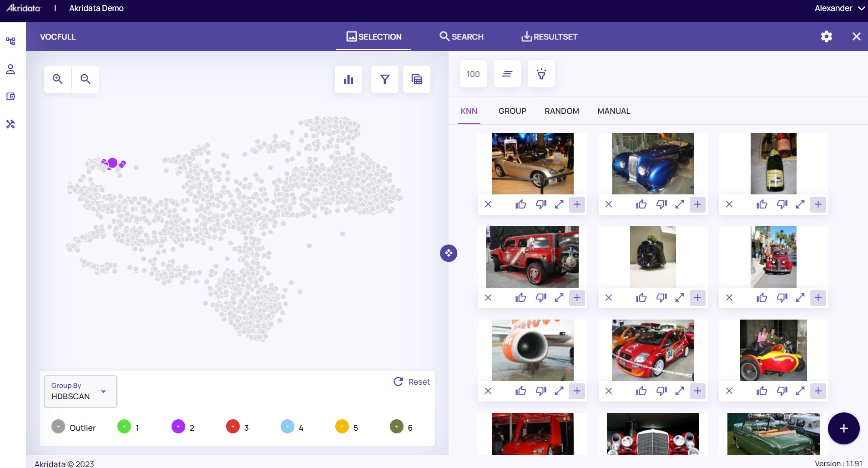Add the silver convertible image
The width and height of the screenshot is (868, 468).
pos(577,204)
